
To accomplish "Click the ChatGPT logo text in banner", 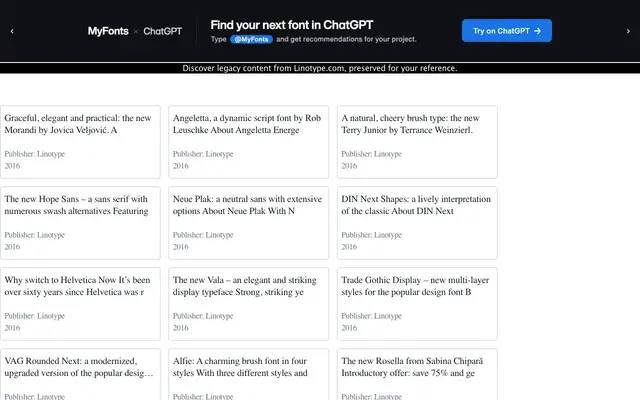I will coord(162,31).
